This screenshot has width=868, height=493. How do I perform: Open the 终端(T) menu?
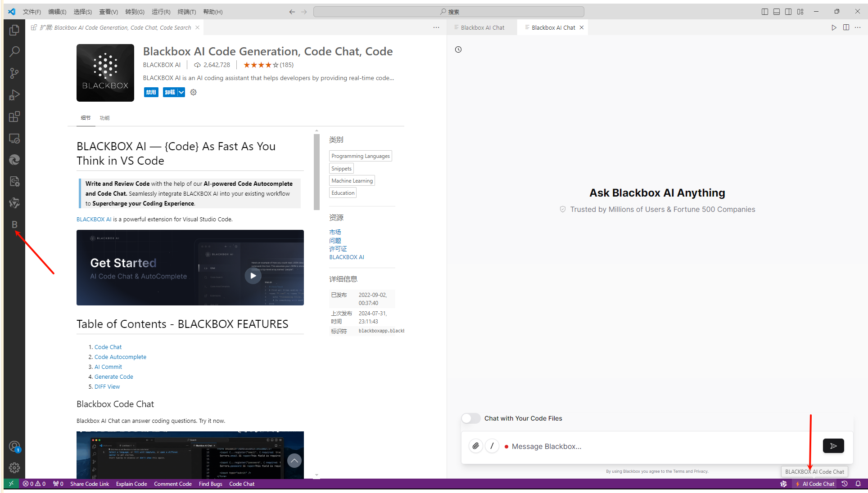186,12
